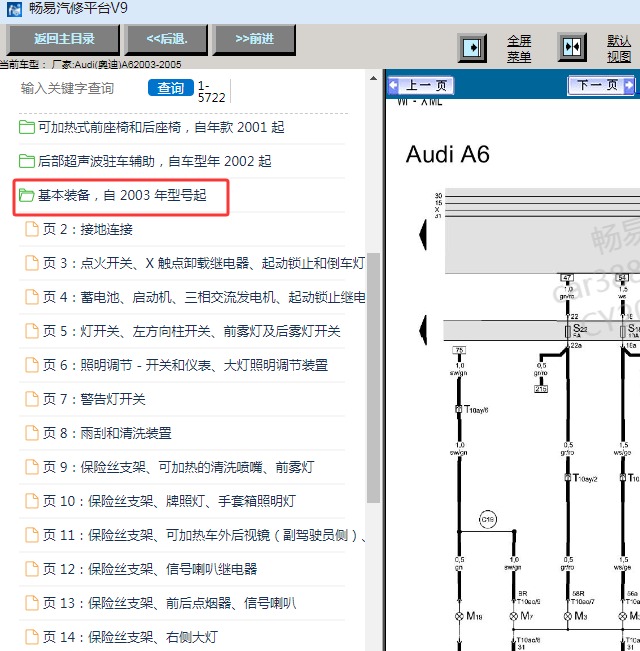Click the document icon for 页 12
Screen dimensions: 640x651
tap(32, 570)
